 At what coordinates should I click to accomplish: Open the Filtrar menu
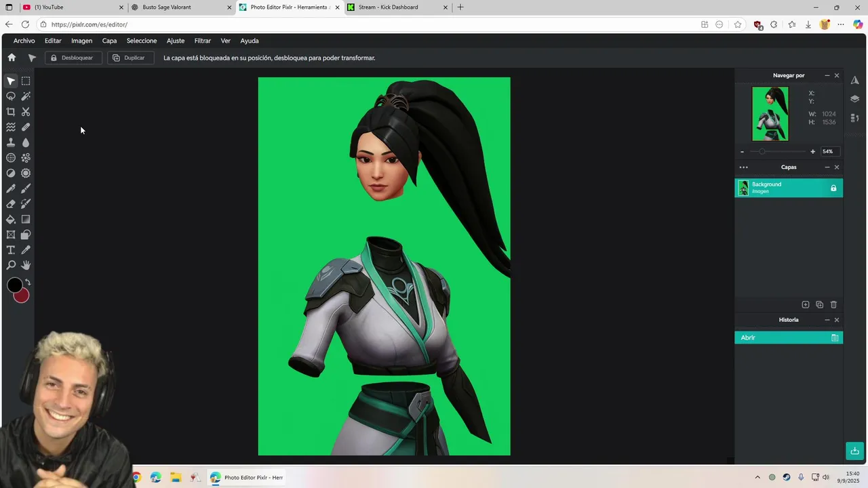(x=203, y=41)
